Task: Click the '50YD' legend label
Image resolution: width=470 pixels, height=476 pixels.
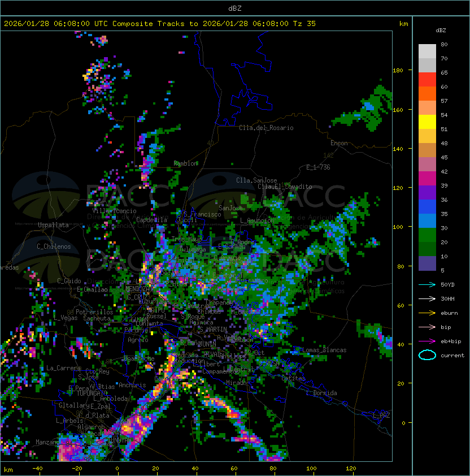Action: click(447, 285)
